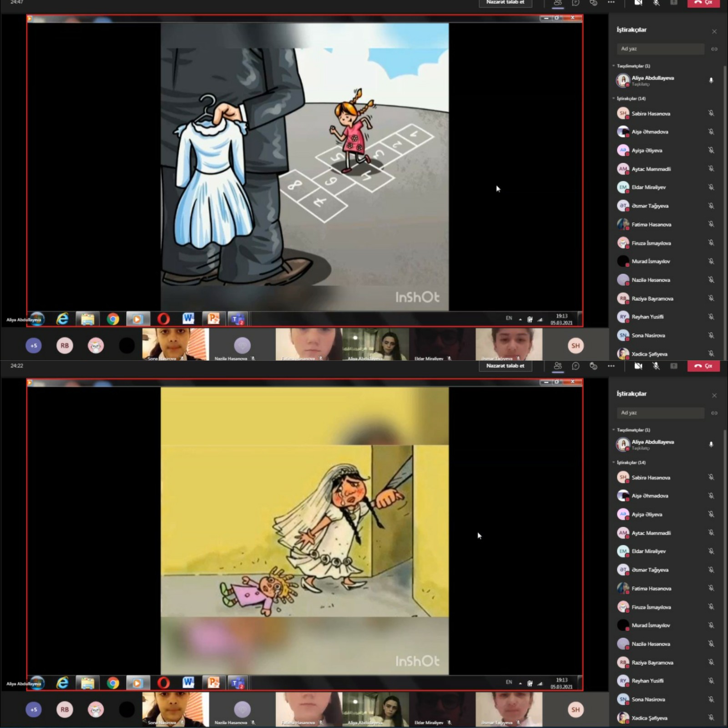
Task: Open media player in shared taskbar, 24:47 meeting
Action: [x=138, y=319]
